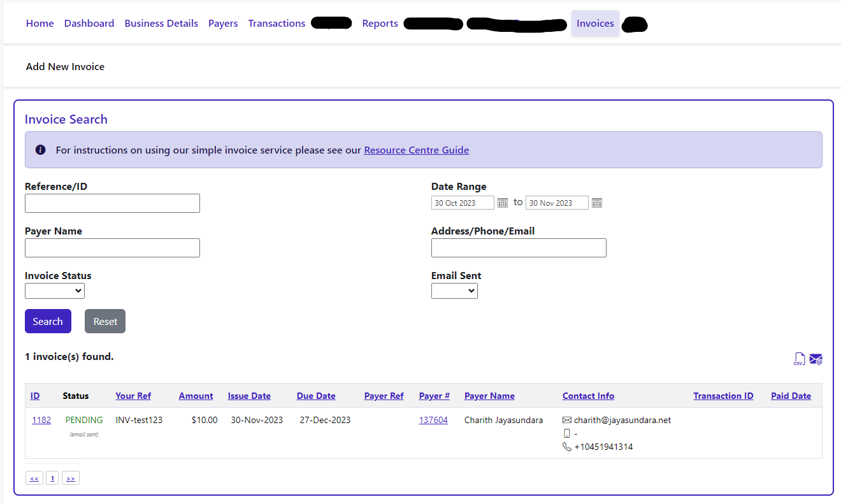Sort invoices by Due Date header
Image resolution: width=841 pixels, height=504 pixels.
316,396
